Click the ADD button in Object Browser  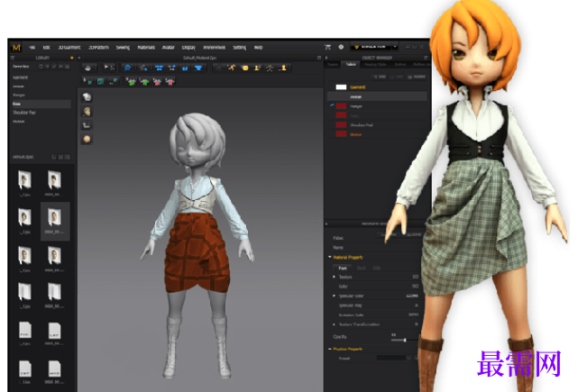coord(380,77)
